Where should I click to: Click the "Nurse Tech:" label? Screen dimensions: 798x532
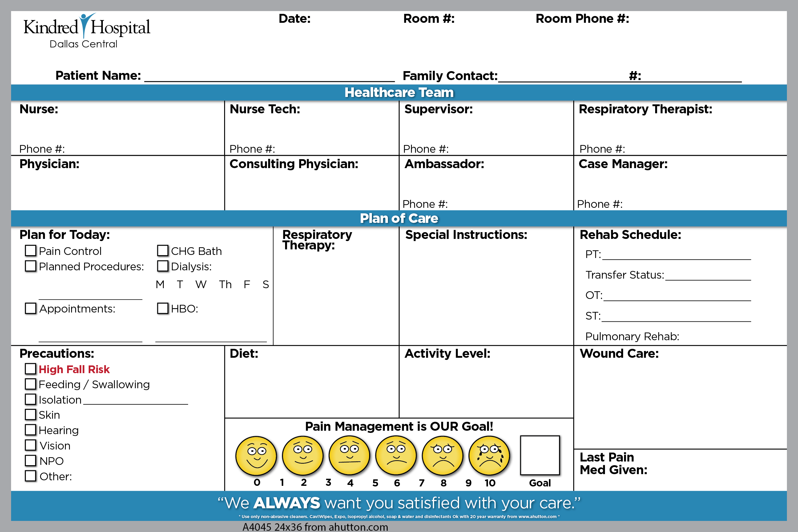point(265,109)
